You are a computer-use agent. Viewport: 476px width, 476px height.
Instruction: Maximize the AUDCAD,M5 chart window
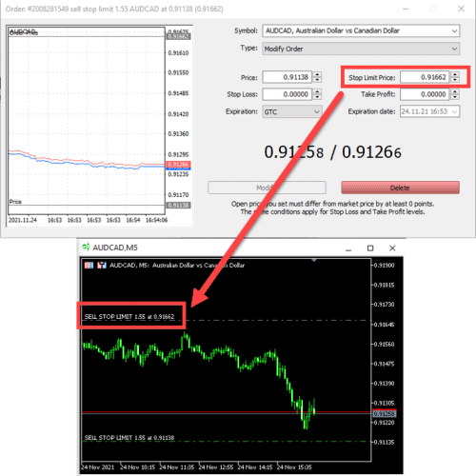point(370,248)
